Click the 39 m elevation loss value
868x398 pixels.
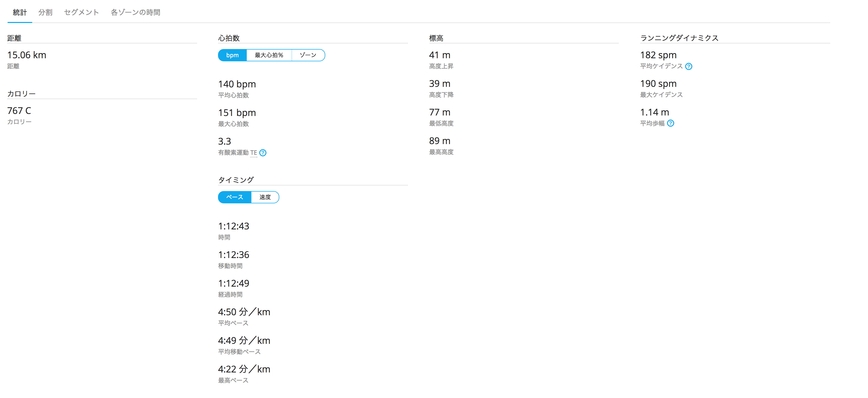439,84
